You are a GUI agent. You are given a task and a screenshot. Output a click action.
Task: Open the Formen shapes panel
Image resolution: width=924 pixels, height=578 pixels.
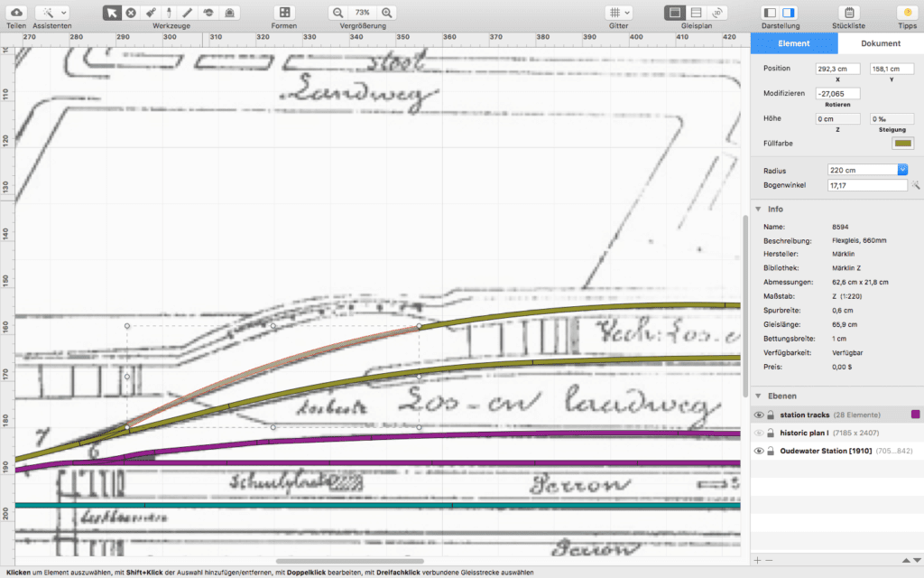click(284, 13)
